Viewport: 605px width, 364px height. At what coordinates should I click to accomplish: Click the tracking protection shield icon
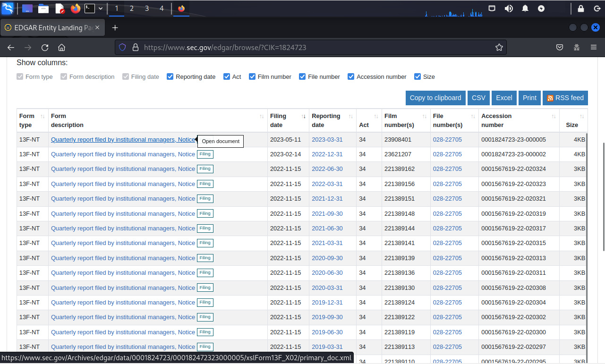click(x=122, y=47)
